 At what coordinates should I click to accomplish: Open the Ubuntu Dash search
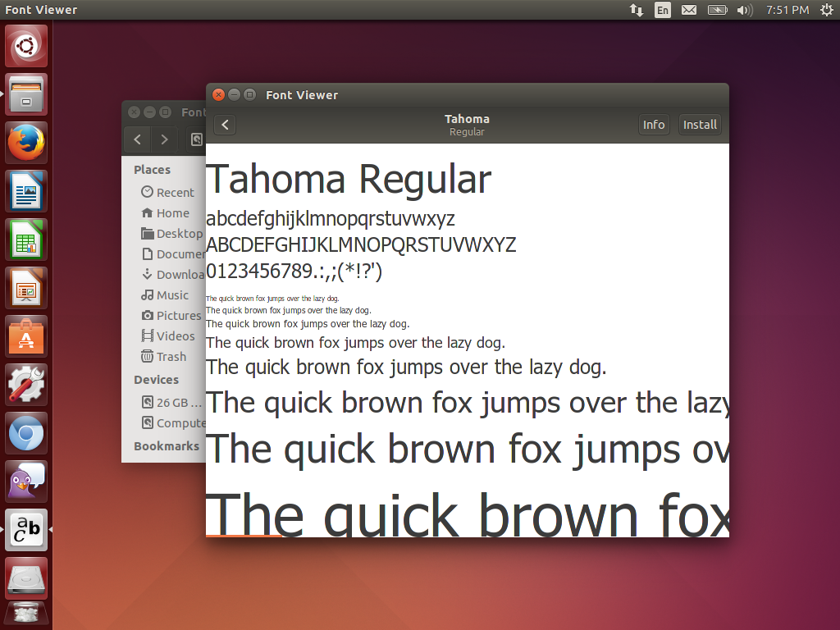click(27, 46)
